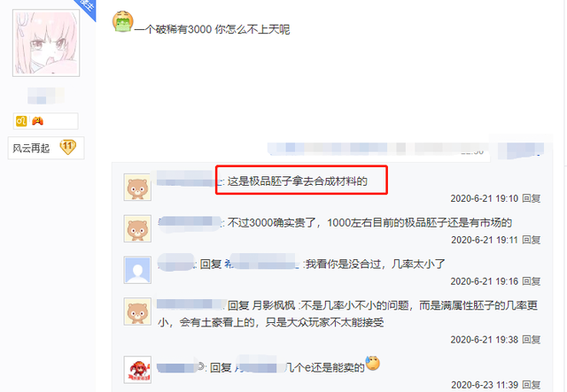The image size is (567, 392).
Task: Open bear avatar beside the 19:38 comment
Action: pyautogui.click(x=137, y=311)
